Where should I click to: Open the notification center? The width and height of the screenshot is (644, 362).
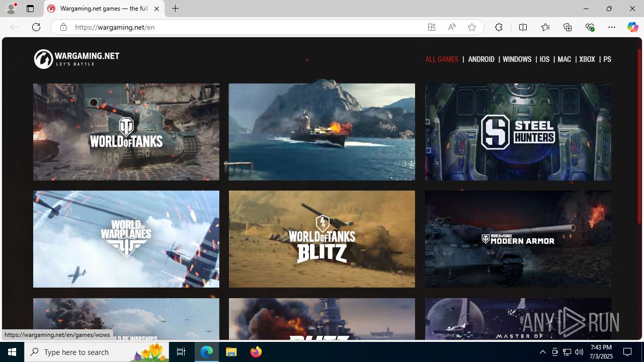(x=628, y=352)
